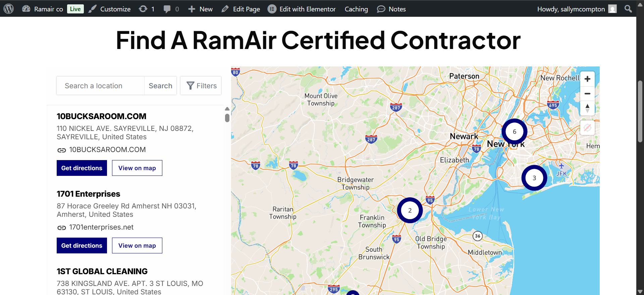644x295 pixels.
Task: Reset map bearing with compass icon
Action: coord(587,108)
